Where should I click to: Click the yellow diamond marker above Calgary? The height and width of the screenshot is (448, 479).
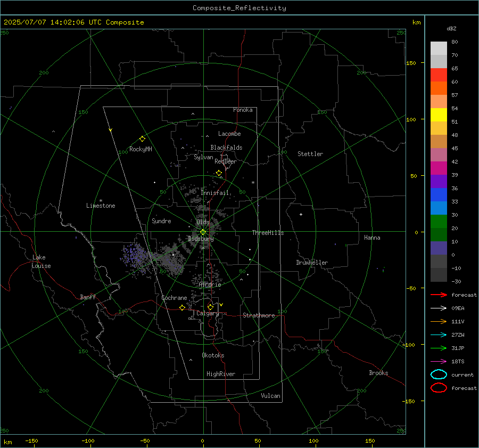click(x=210, y=307)
